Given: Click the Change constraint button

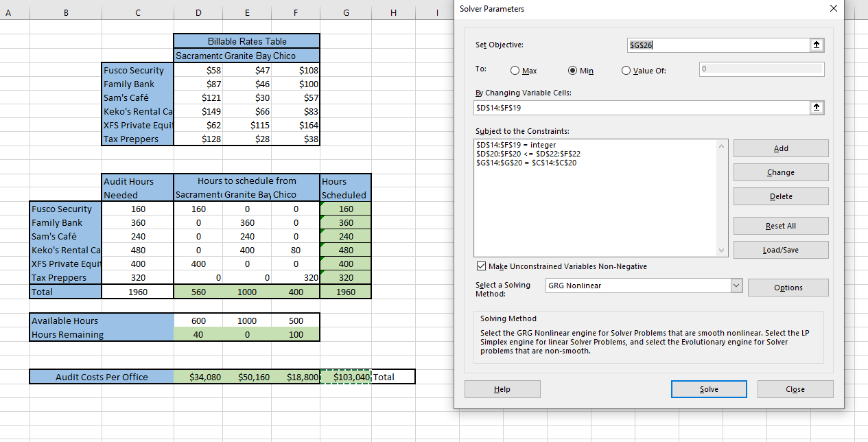Looking at the screenshot, I should [x=781, y=172].
